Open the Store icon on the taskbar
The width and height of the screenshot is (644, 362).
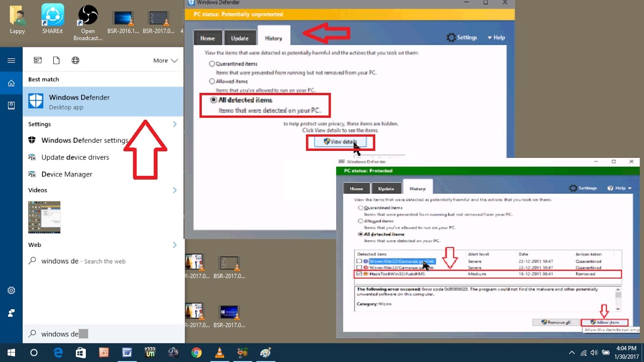(x=80, y=352)
